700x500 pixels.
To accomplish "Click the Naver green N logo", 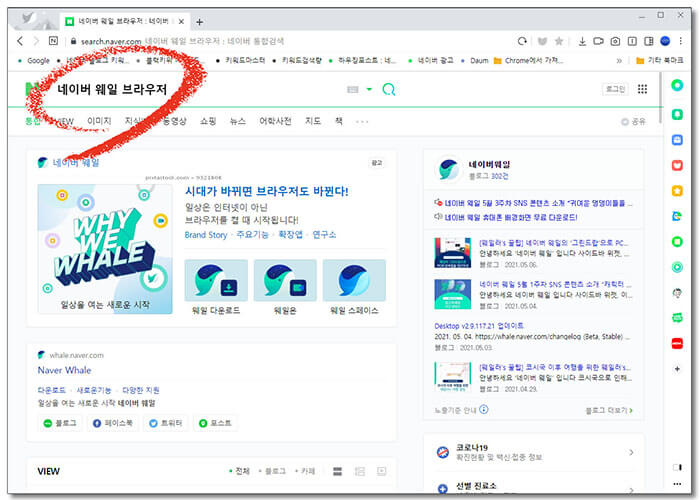I will [31, 89].
